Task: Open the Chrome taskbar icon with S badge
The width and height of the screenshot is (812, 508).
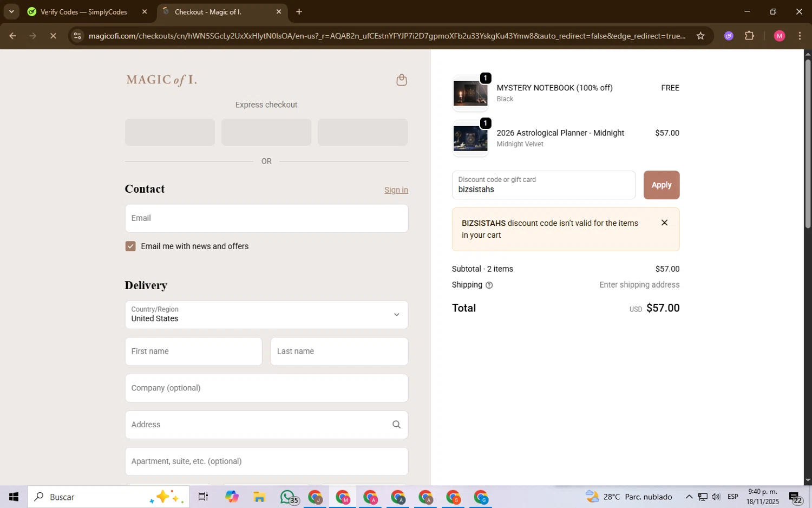Action: [453, 497]
